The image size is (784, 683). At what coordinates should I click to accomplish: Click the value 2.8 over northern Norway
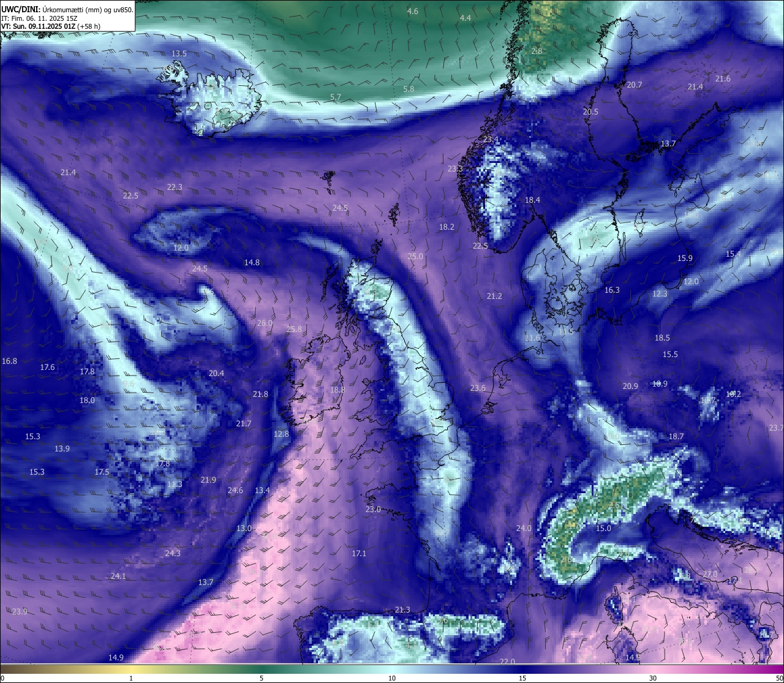click(x=537, y=51)
